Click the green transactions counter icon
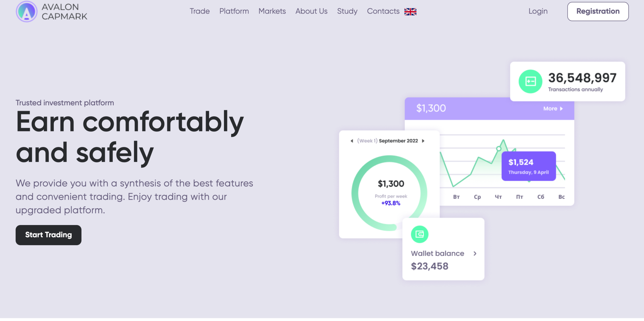The image size is (644, 321). coord(530,81)
